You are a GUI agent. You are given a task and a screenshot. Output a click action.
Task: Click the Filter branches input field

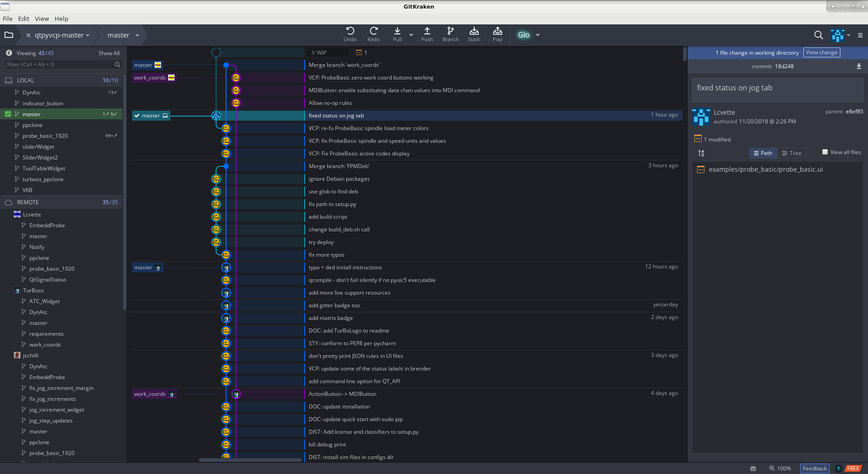point(63,65)
